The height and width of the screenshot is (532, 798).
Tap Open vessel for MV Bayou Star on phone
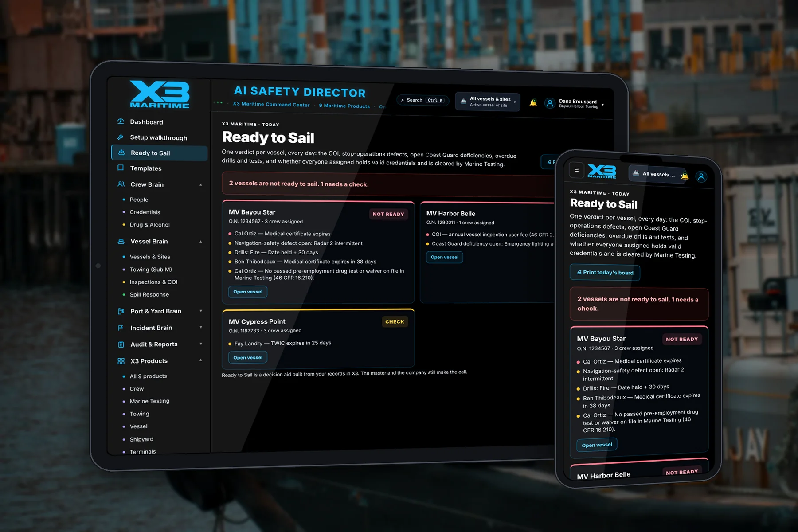597,445
